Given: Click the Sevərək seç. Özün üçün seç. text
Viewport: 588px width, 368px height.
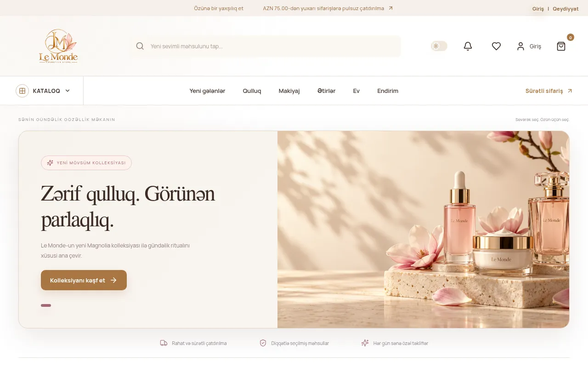Looking at the screenshot, I should [543, 120].
